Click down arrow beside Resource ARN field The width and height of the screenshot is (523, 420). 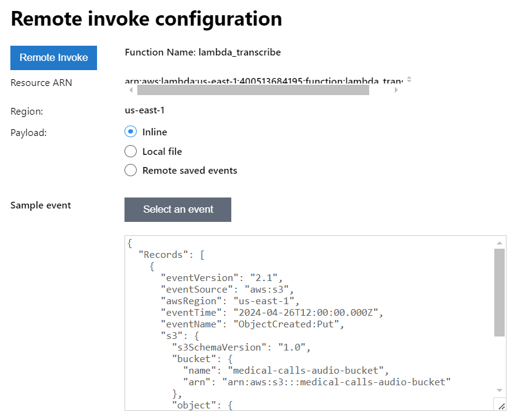409,82
